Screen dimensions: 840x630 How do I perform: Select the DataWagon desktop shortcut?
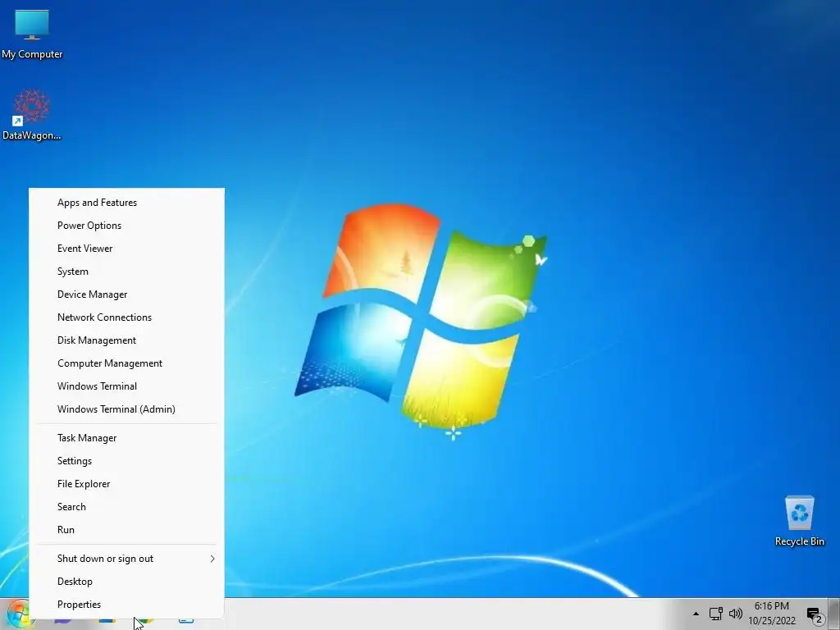pos(32,115)
